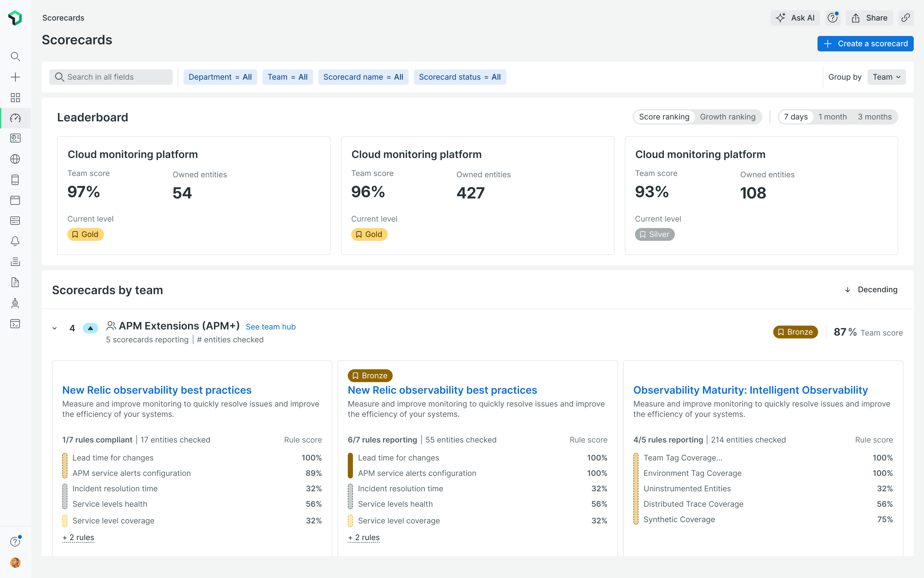Switch leaderboard to Growth ranking
The image size is (924, 578).
click(727, 117)
